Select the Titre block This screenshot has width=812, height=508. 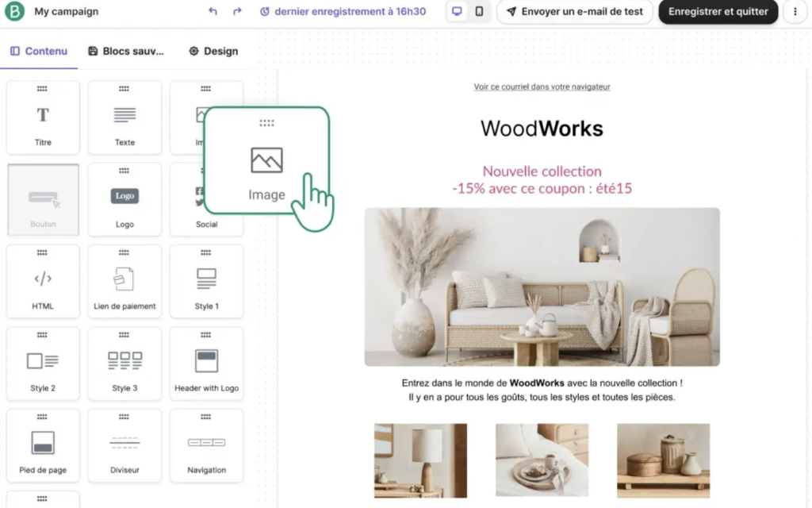[x=43, y=117]
